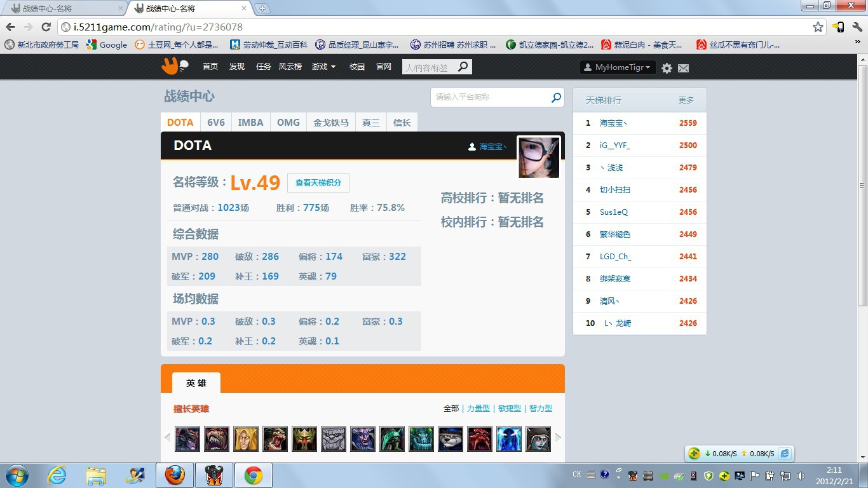
Task: Open a new browser tab
Action: coord(262,8)
